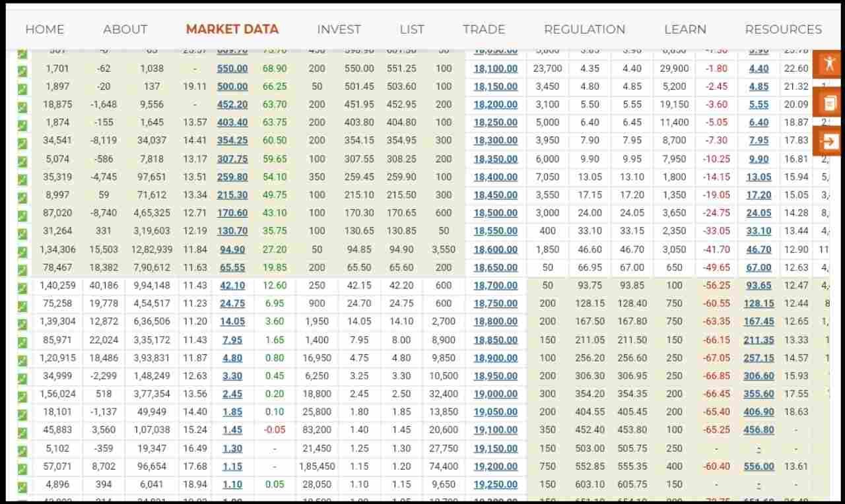Open the chart icon for the 18,300.00 strike row

(x=22, y=142)
